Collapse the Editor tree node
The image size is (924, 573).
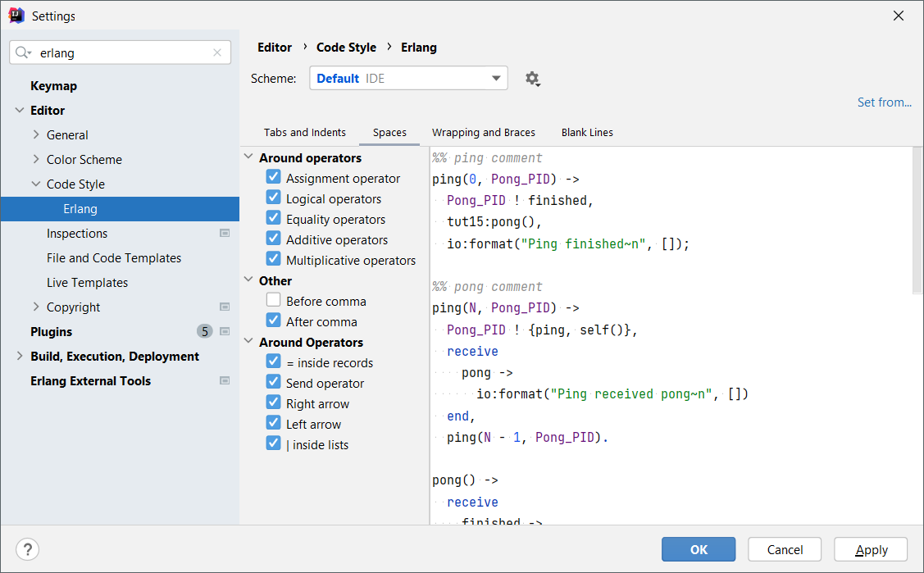tap(20, 110)
